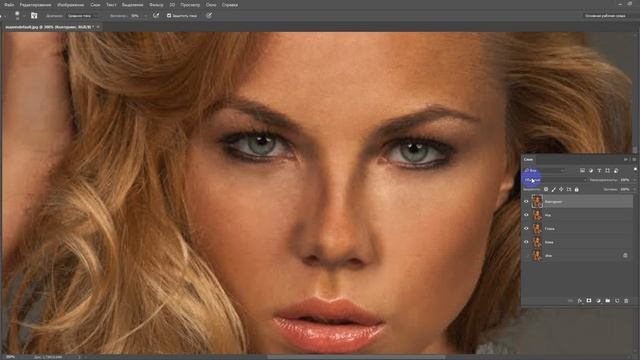Link layers icon at panel bottom

571,301
